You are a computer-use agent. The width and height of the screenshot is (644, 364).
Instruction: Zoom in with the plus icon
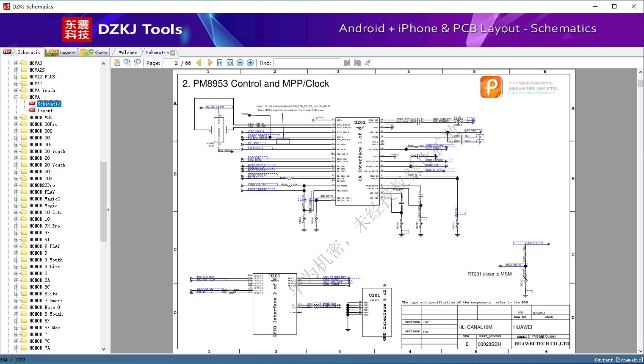point(250,63)
